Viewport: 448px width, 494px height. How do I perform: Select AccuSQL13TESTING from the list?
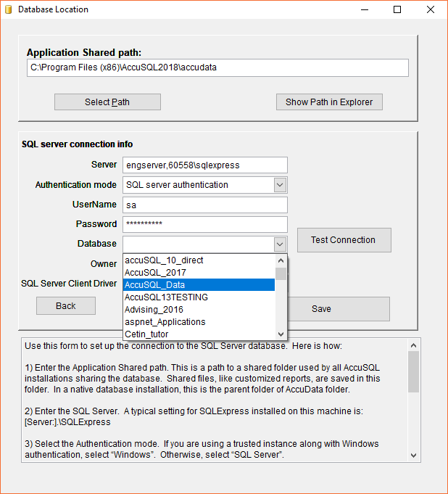199,297
